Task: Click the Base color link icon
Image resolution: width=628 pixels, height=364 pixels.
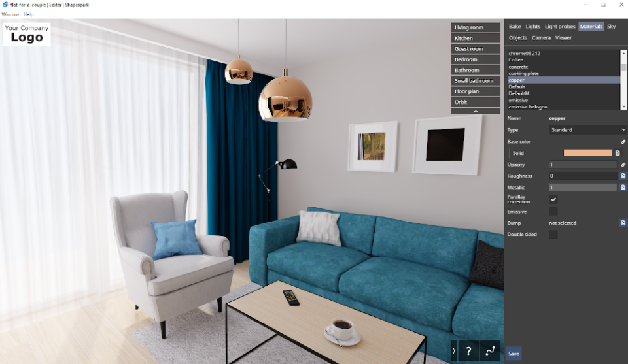Action: point(623,142)
